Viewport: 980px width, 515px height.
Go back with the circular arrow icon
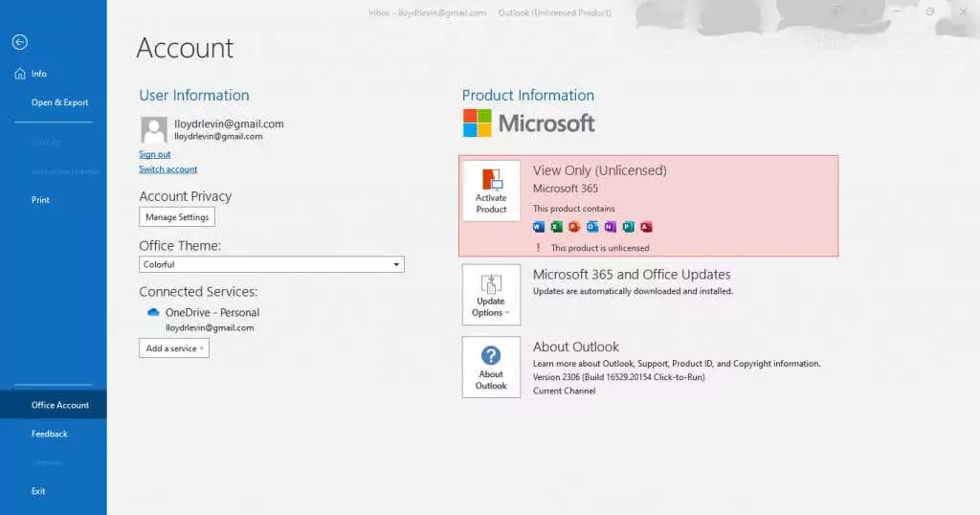[19, 42]
